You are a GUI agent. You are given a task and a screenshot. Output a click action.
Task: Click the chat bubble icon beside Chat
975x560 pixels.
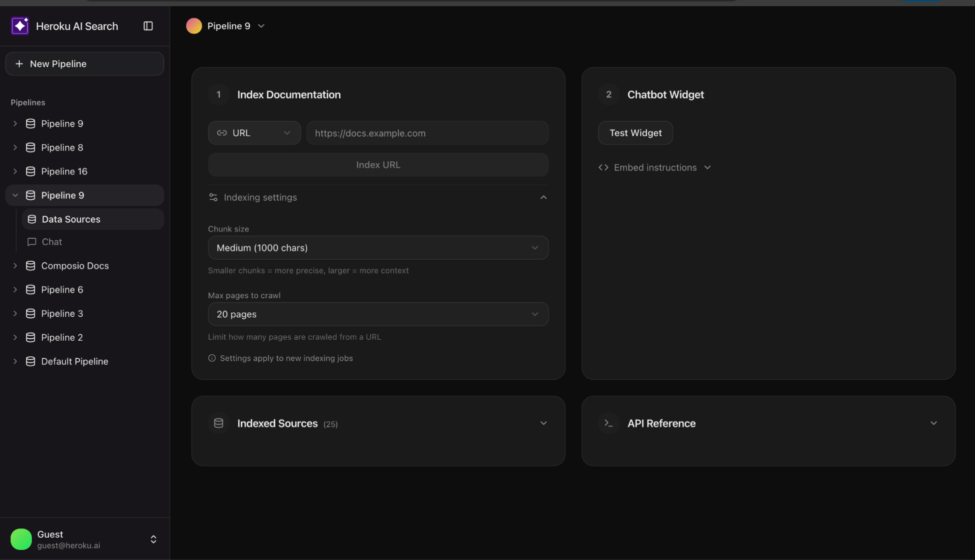[x=32, y=241]
